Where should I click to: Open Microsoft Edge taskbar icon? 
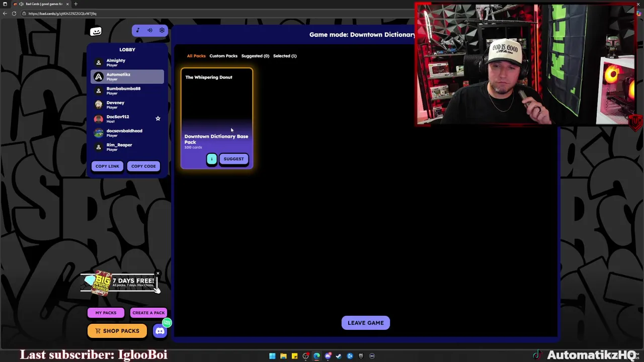pos(316,356)
